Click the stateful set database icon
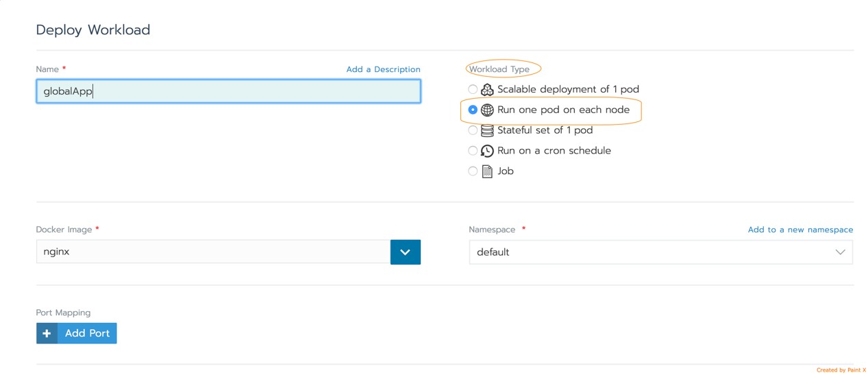The image size is (868, 375). click(487, 130)
